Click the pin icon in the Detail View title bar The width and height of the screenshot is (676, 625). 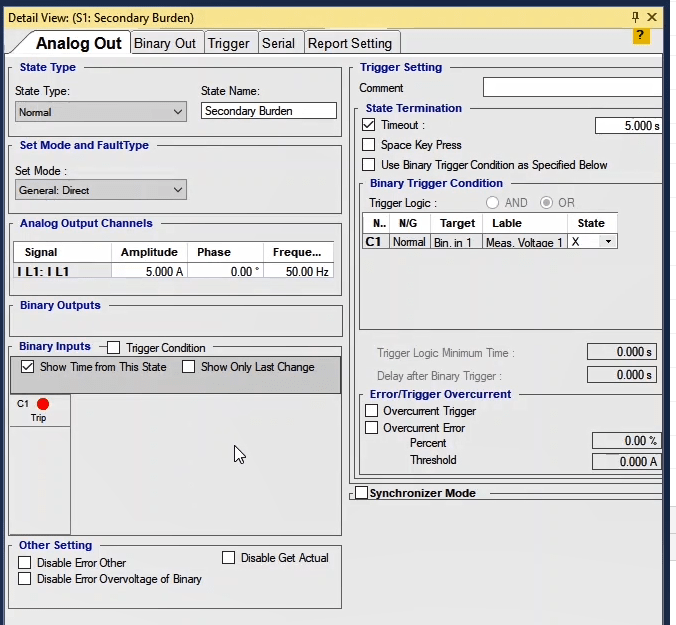(635, 17)
